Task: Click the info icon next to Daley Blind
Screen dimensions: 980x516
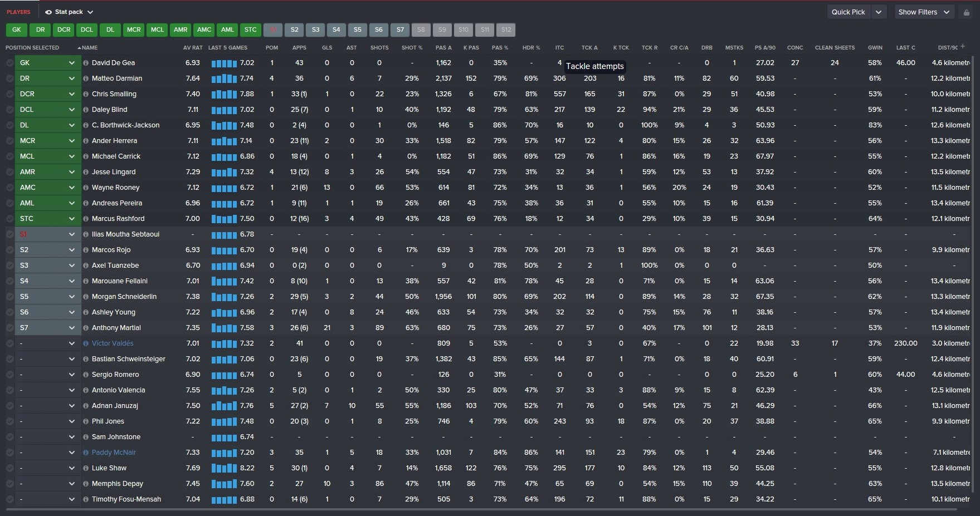Action: pyautogui.click(x=86, y=110)
